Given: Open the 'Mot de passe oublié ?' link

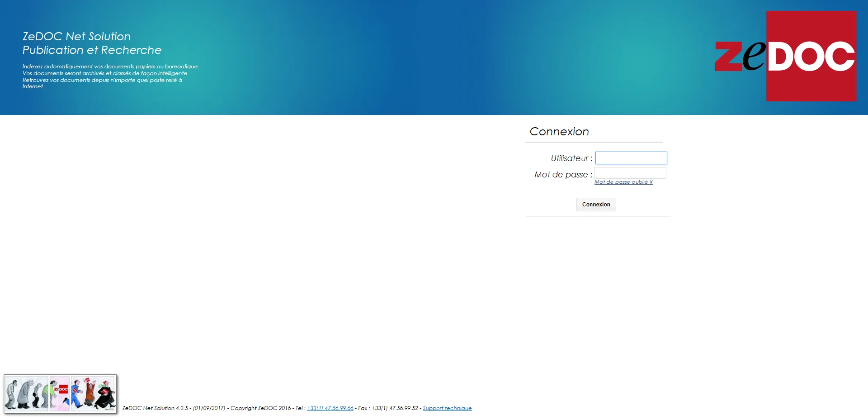Looking at the screenshot, I should click(x=623, y=182).
